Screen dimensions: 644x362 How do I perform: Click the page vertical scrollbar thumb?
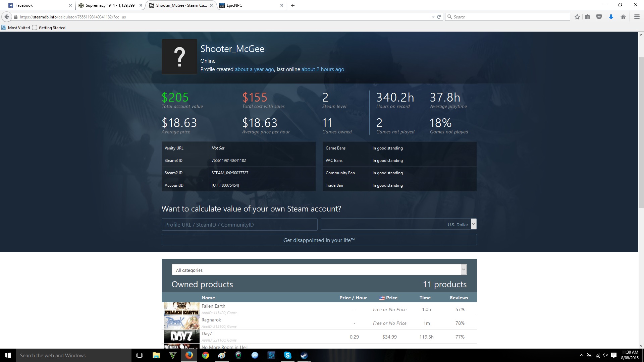[x=641, y=132]
